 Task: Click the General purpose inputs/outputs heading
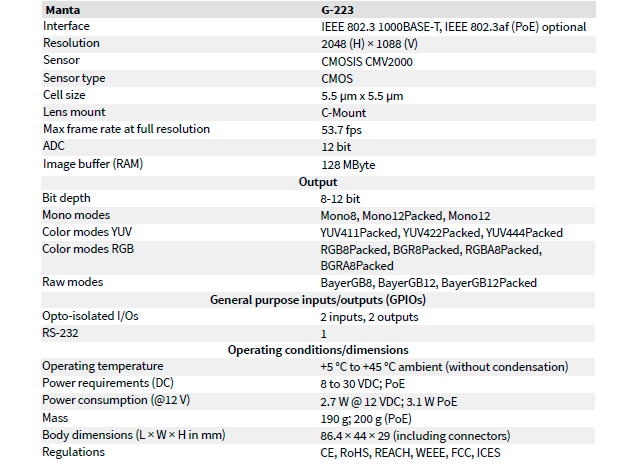coord(317,300)
